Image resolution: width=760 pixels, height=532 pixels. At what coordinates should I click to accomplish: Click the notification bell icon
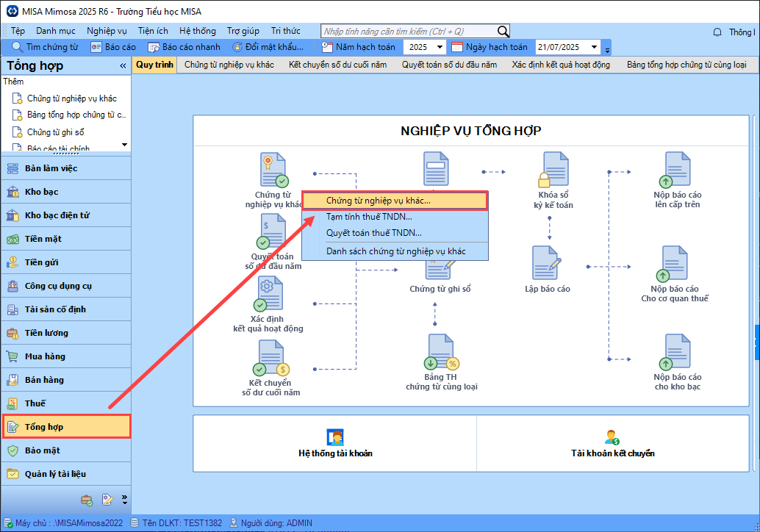click(x=717, y=32)
